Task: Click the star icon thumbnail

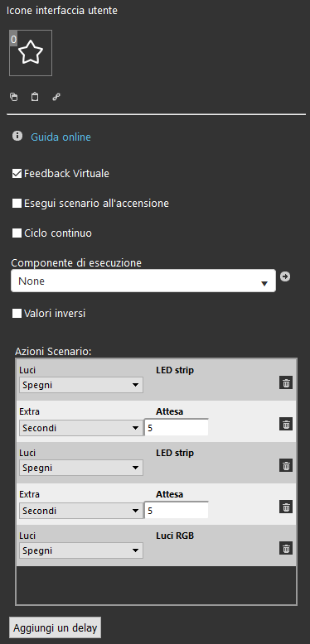Action: click(31, 53)
